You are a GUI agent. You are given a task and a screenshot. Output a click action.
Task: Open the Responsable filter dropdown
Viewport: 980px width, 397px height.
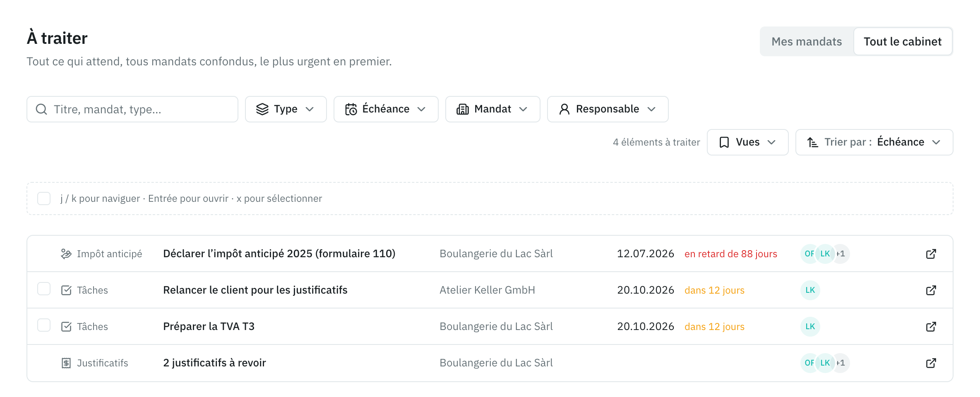(608, 109)
